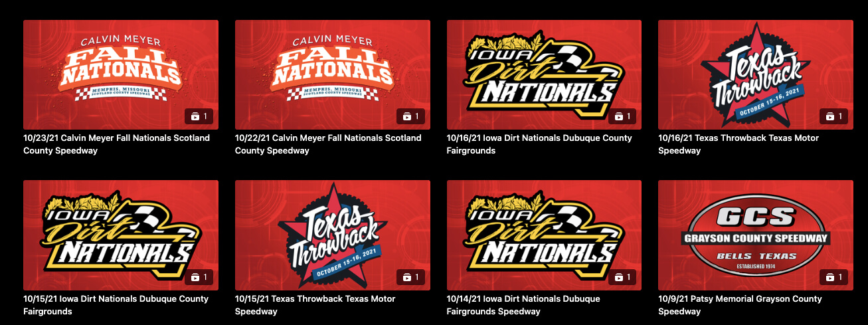
Task: Click video count badge on 10/16/21 Iowa Dirt Nationals thumbnail
Action: tap(622, 116)
